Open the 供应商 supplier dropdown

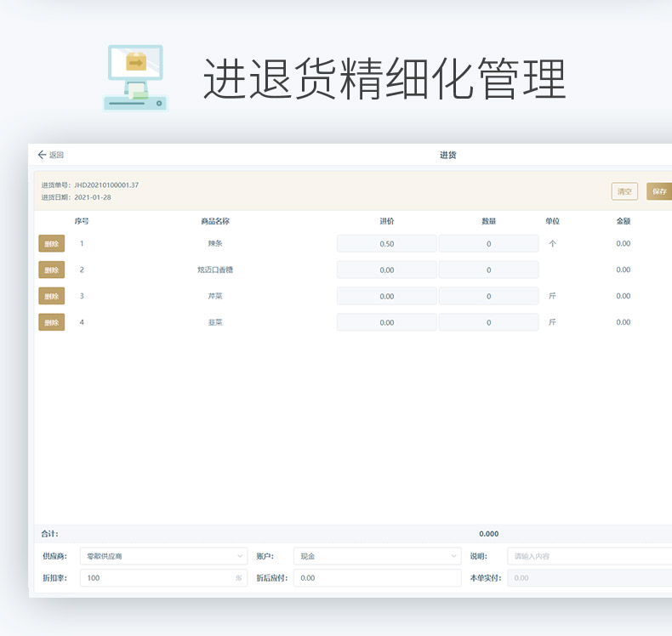(x=163, y=556)
